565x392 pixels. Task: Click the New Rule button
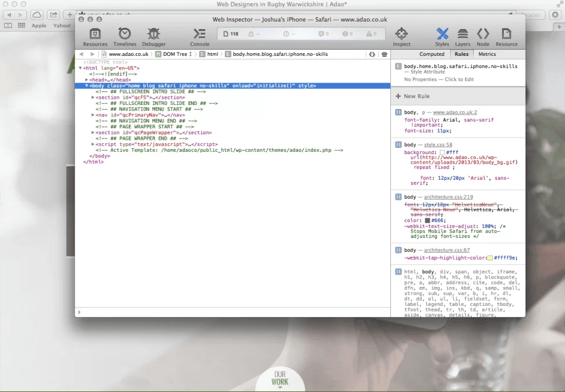point(413,96)
